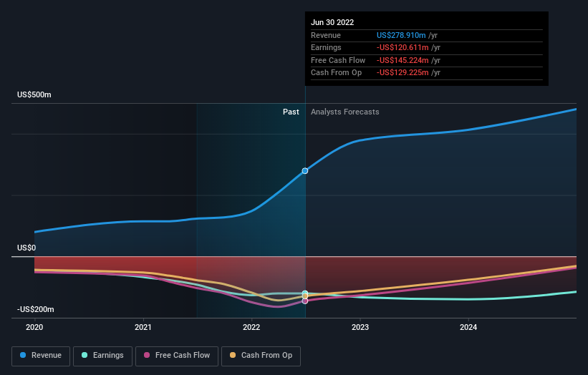Screen dimensions: 588x375
Task: Toggle the Free Cash Flow legend button
Action: tap(177, 356)
